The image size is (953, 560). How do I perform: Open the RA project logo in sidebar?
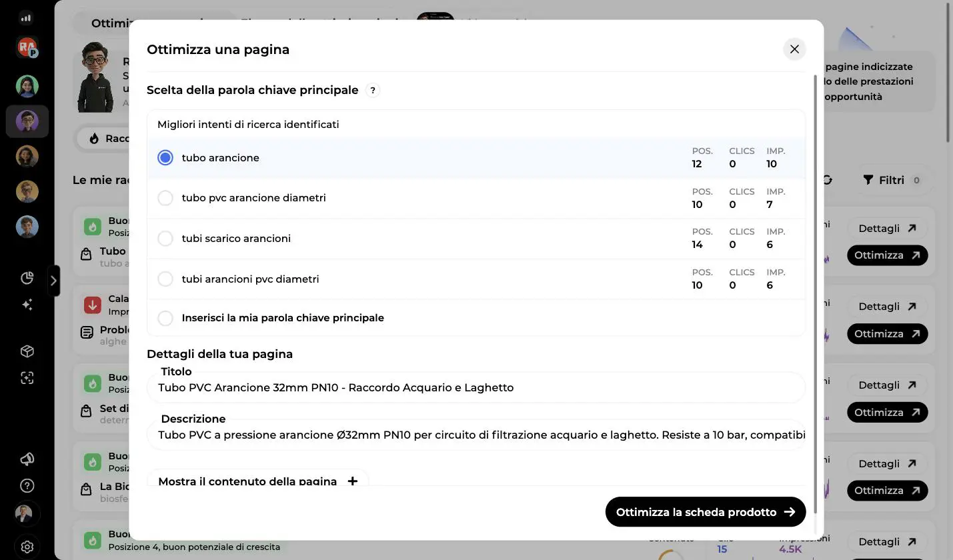point(27,47)
